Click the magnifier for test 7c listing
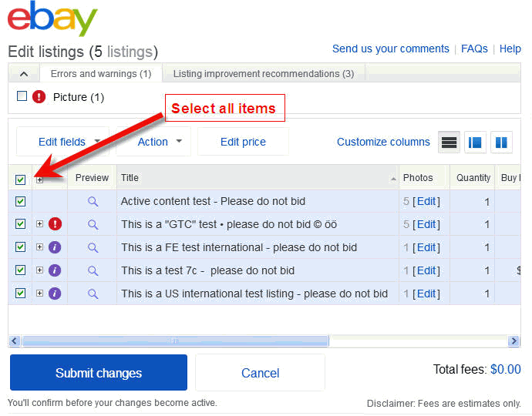532x416 pixels. 93,270
